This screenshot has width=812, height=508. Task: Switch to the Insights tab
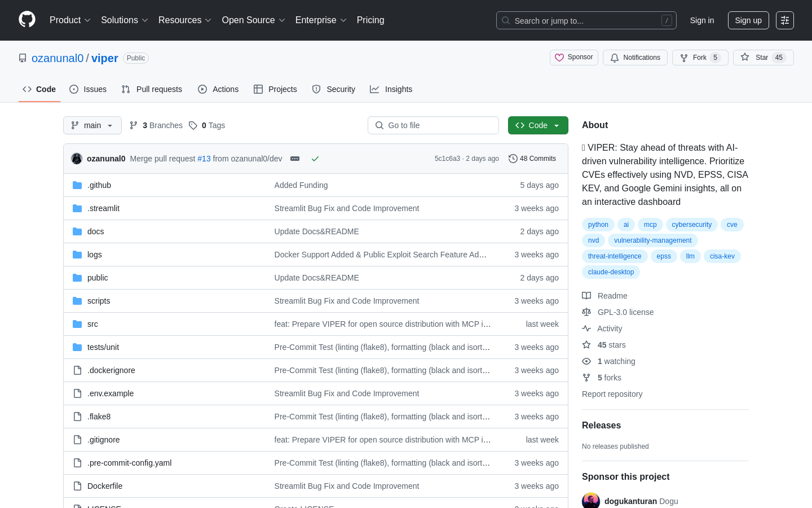391,89
